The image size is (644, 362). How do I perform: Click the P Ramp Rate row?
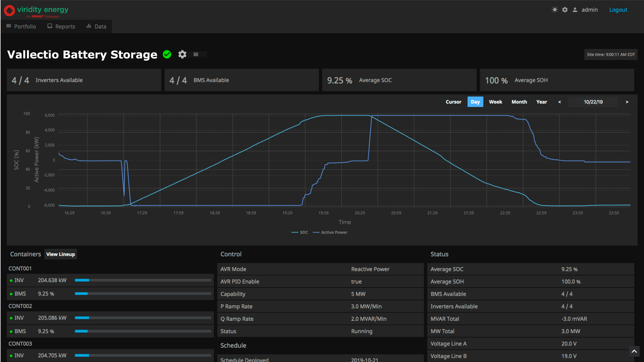click(320, 306)
